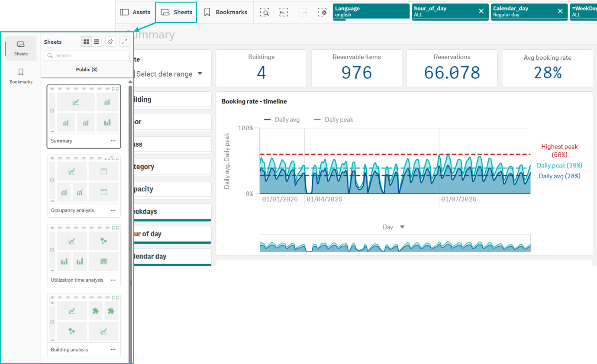
Task: Toggle Daily peak legend item
Action: (333, 119)
